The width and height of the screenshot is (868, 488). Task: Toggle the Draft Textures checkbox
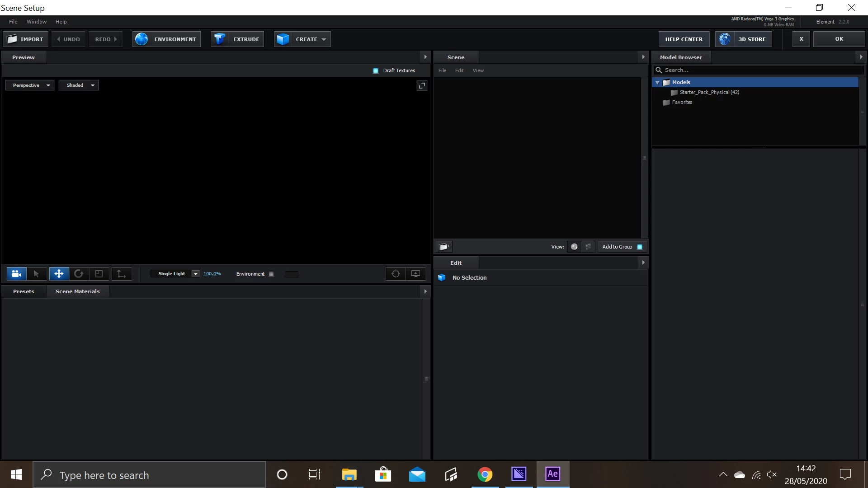376,70
